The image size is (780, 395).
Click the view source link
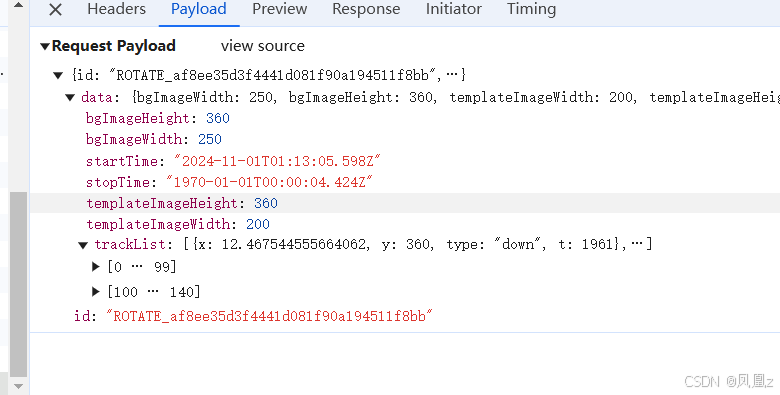tap(263, 46)
